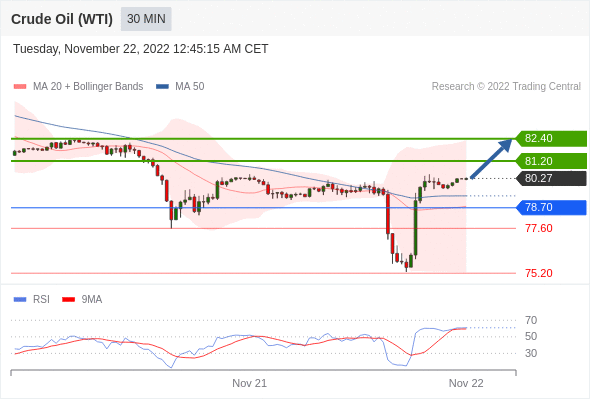Click the RSI legend label
The image size is (590, 400).
coord(41,300)
